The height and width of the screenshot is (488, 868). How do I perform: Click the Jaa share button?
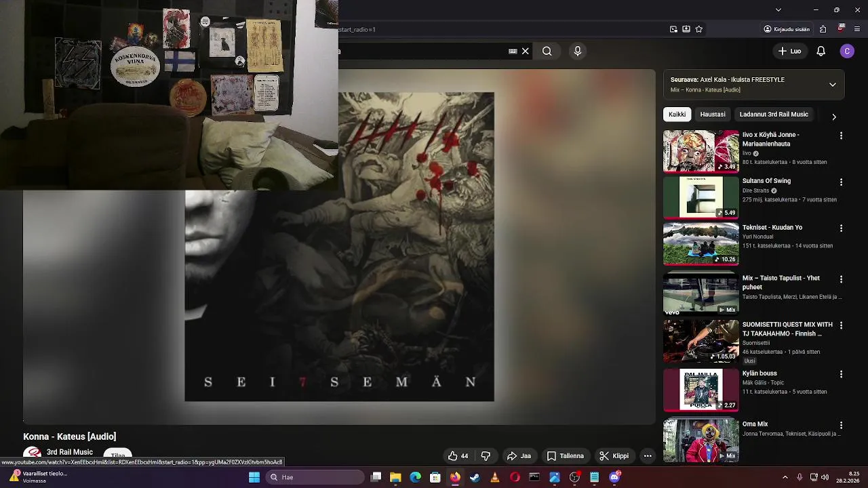(x=519, y=455)
